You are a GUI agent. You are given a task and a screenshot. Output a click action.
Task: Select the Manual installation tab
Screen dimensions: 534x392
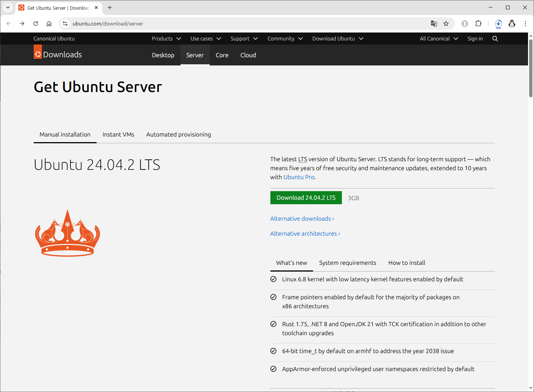click(x=65, y=135)
